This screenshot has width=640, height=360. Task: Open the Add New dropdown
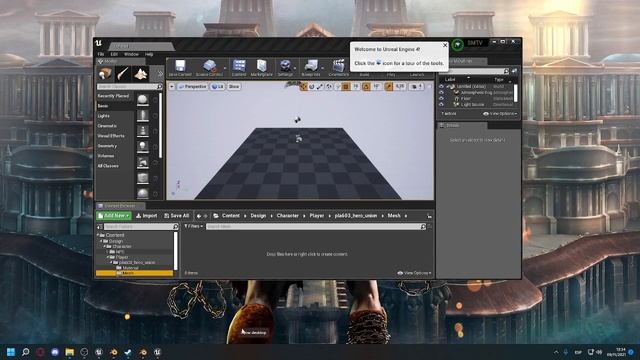pos(114,216)
